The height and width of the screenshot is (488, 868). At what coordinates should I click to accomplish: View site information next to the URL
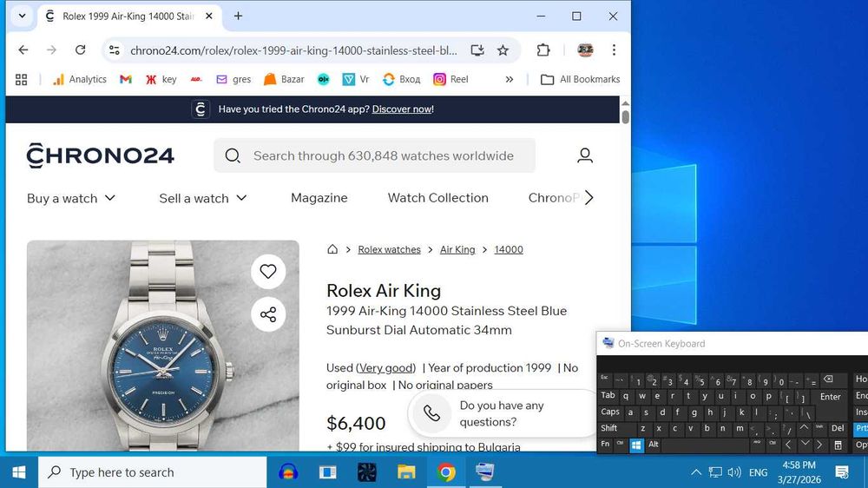tap(115, 50)
